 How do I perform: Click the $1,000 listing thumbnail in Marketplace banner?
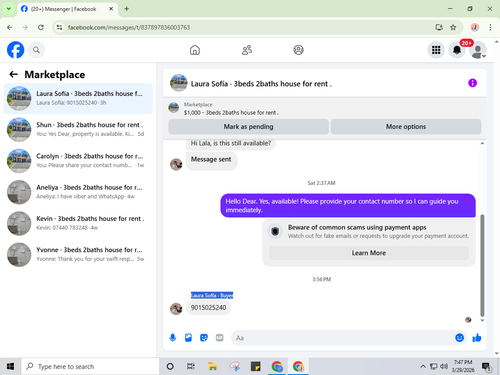(x=173, y=108)
